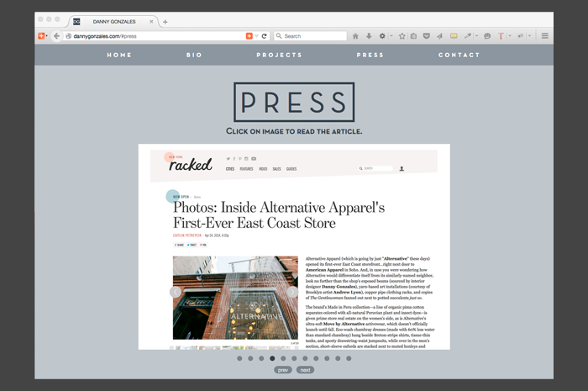Select the third slideshow pagination dot
Screen dimensions: 588x391
click(x=261, y=358)
